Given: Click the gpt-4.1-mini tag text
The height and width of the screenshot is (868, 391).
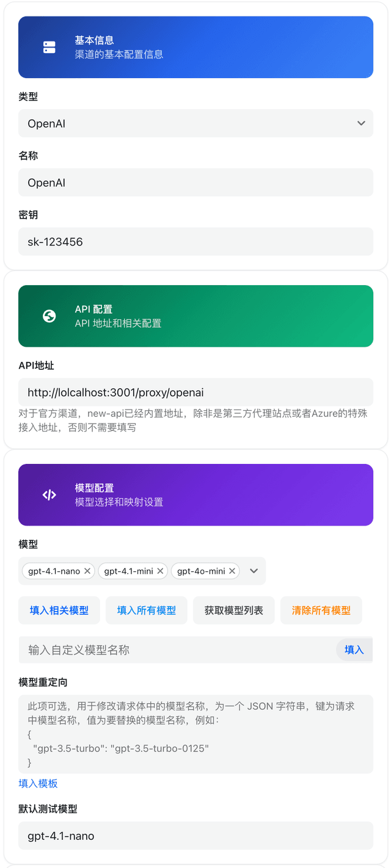Looking at the screenshot, I should 128,571.
